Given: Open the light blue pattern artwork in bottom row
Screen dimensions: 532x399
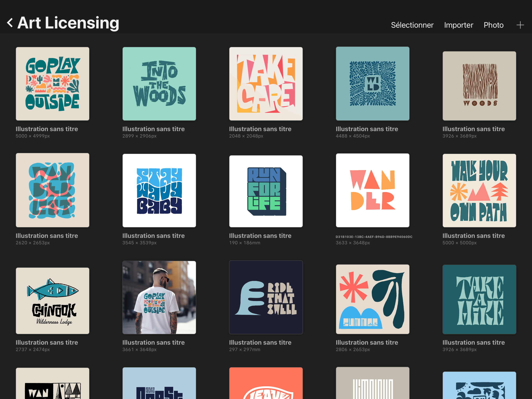Looking at the screenshot, I should 479,385.
